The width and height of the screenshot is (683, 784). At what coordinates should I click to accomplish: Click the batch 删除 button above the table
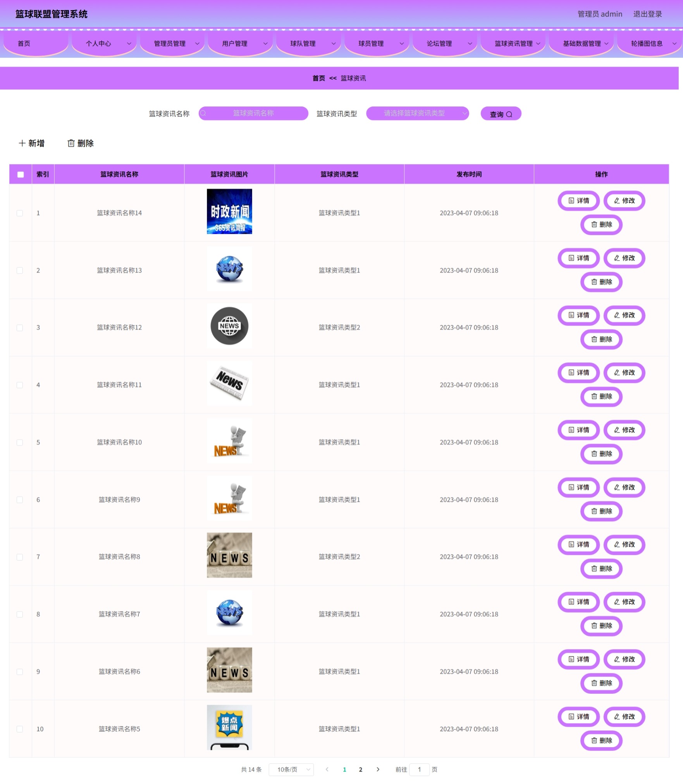81,144
